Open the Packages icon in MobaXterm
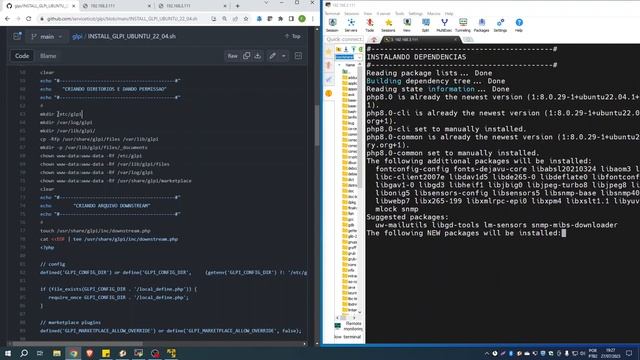640x360 pixels. click(482, 25)
